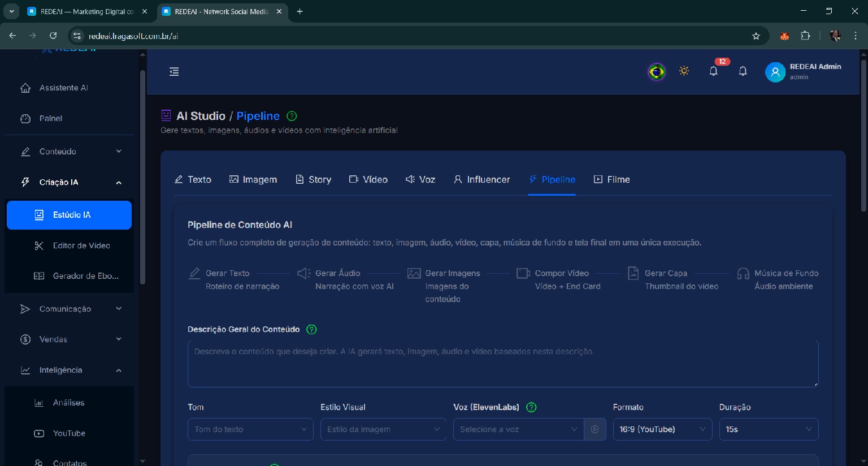The width and height of the screenshot is (868, 466).
Task: Open REDEAI Admin user avatar
Action: (775, 72)
